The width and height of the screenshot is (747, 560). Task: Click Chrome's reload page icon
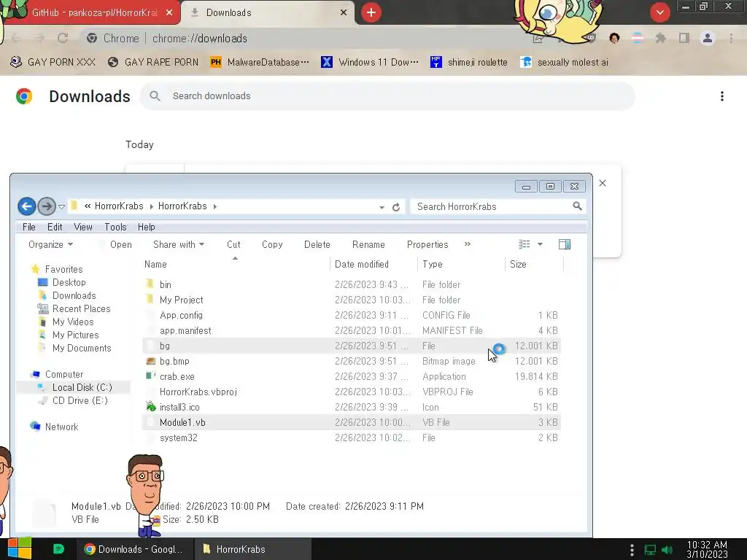tap(63, 38)
